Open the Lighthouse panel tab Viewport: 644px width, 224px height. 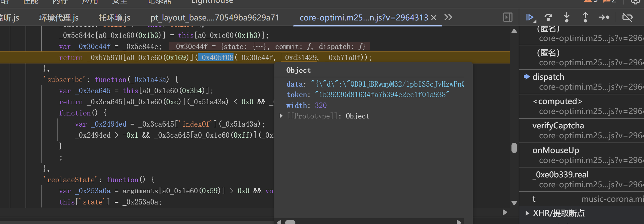[212, 2]
